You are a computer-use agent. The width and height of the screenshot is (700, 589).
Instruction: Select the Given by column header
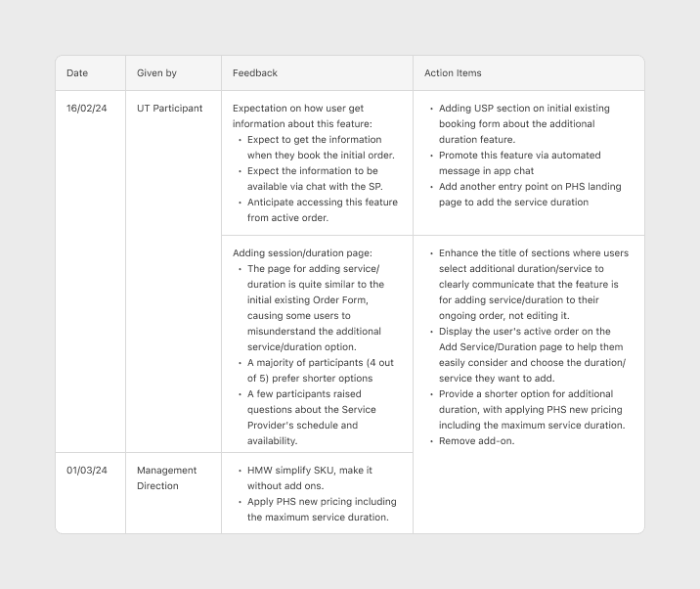point(156,73)
